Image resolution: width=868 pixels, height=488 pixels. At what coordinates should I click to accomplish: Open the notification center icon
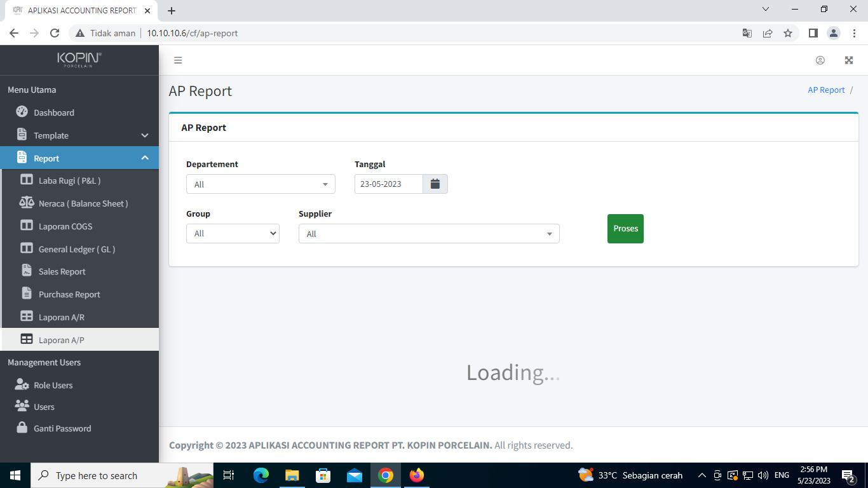click(848, 475)
